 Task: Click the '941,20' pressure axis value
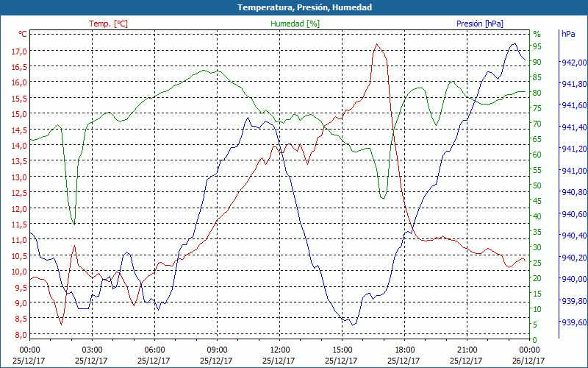(574, 149)
